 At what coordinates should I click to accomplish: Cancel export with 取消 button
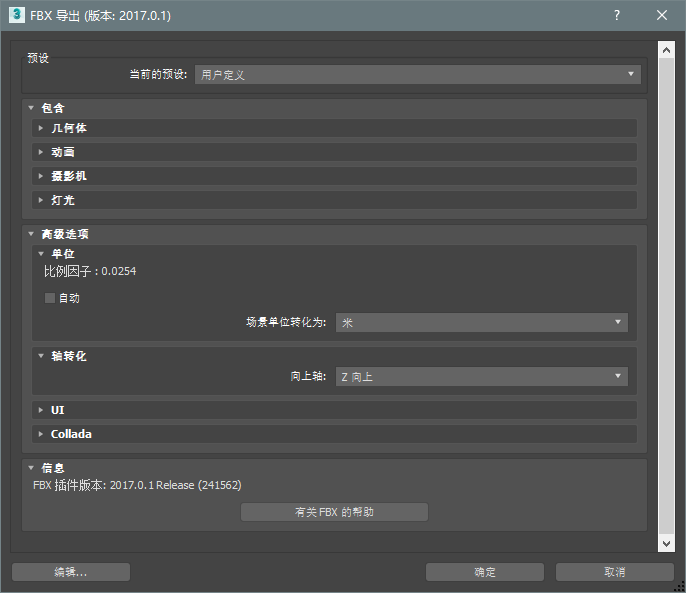point(615,572)
